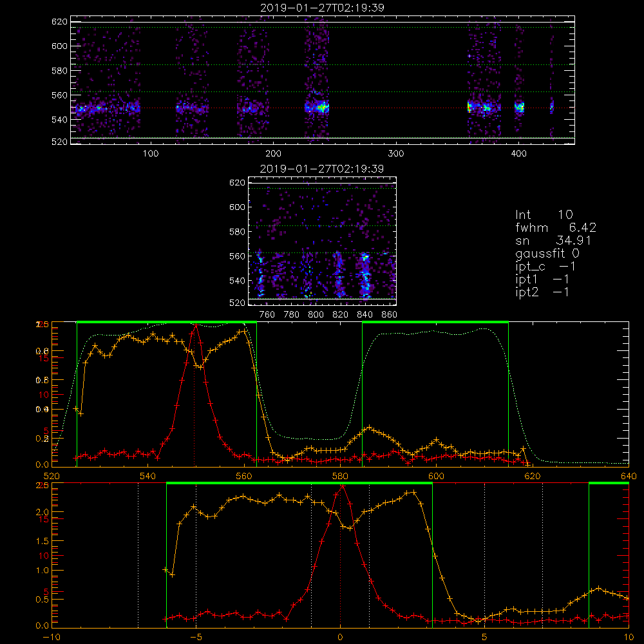Screen dimensions: 644x644
Task: Click x-axis label 760 on middle spectrogram
Action: [267, 315]
